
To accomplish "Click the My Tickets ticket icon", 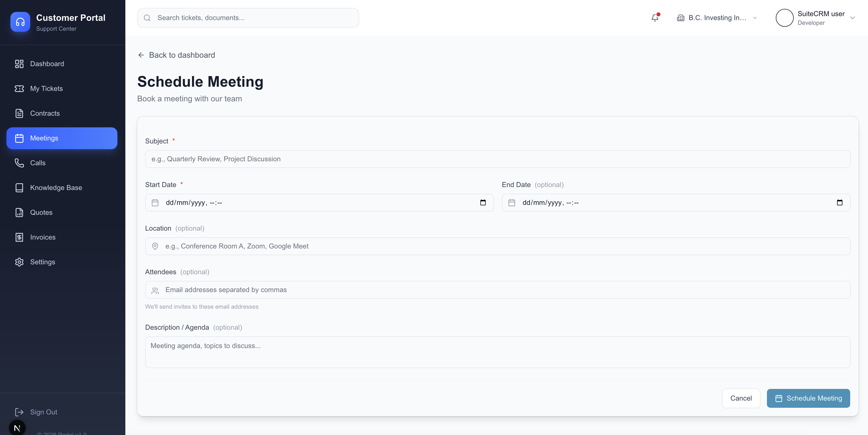I will pos(19,89).
